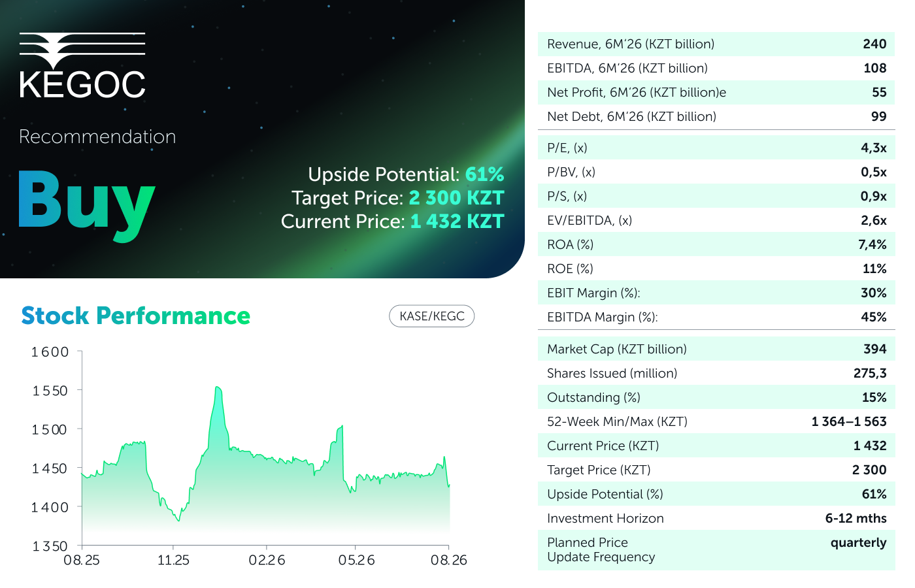Select the 'Net Debt, 6M'26' row label
Image resolution: width=915 pixels, height=588 pixels.
[x=631, y=117]
